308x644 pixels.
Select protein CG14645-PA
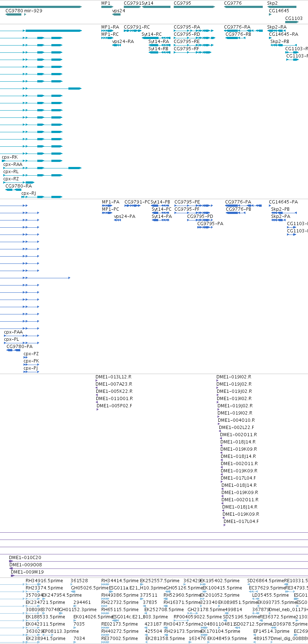point(283,202)
